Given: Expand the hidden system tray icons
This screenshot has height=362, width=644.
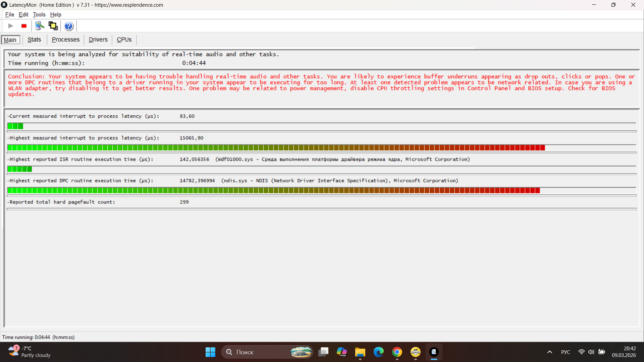Looking at the screenshot, I should 549,352.
